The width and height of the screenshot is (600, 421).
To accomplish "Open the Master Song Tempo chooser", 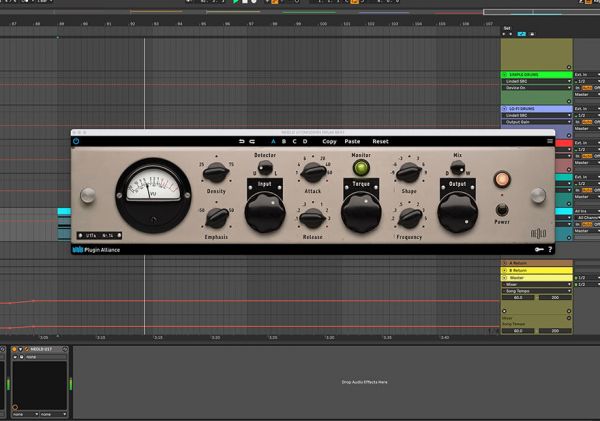I will pyautogui.click(x=537, y=291).
